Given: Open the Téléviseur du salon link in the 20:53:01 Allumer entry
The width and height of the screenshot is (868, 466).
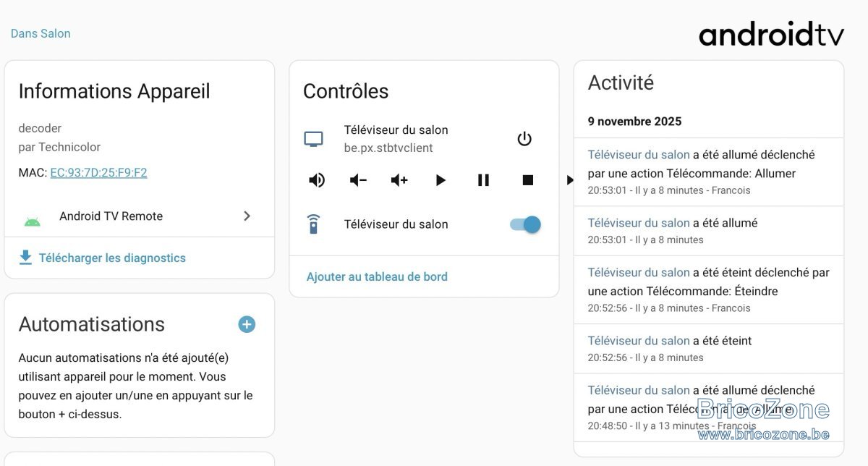Looking at the screenshot, I should pyautogui.click(x=639, y=155).
